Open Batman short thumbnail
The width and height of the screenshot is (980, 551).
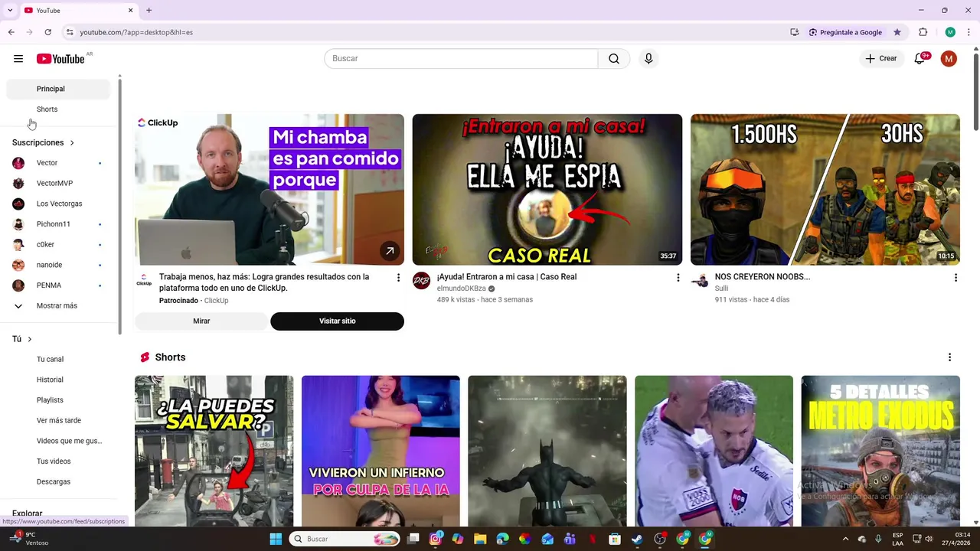point(547,451)
